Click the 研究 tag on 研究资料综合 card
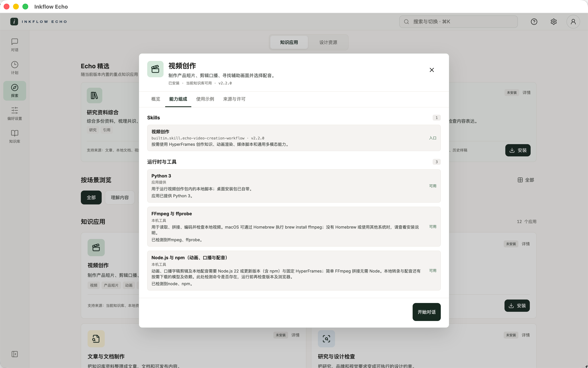This screenshot has width=588, height=368. click(x=93, y=130)
